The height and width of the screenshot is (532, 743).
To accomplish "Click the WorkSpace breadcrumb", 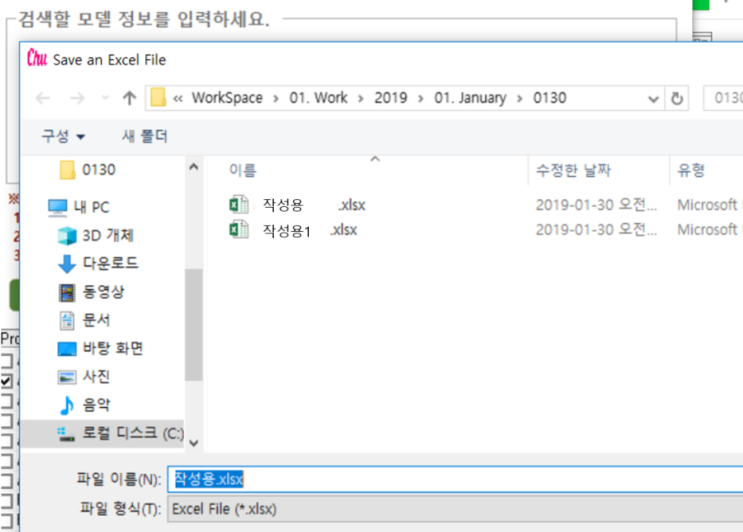I will tap(227, 98).
